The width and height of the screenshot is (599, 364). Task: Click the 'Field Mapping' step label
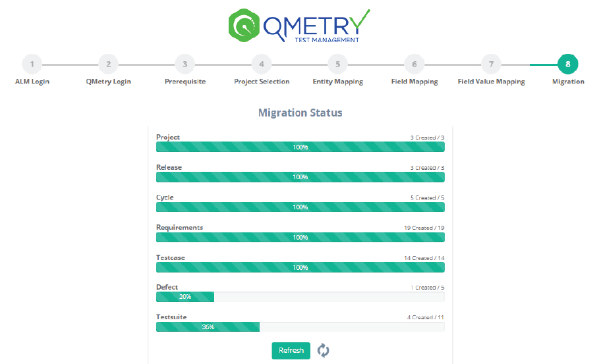[x=414, y=82]
